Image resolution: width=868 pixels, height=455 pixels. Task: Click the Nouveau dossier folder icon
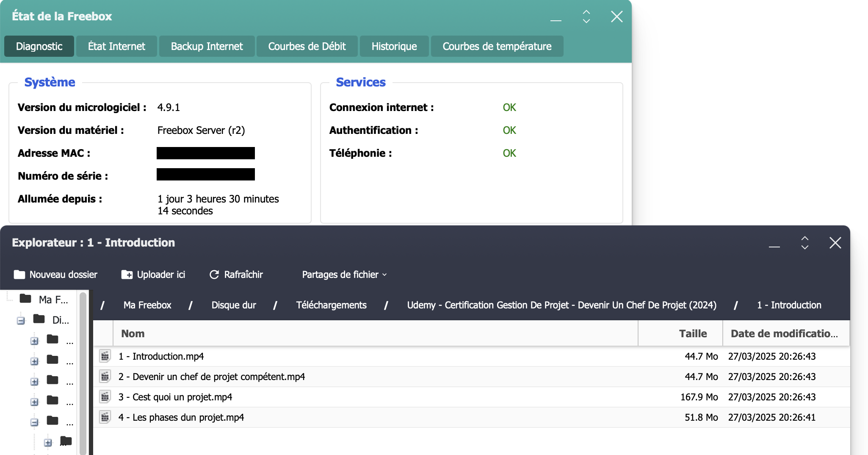[19, 275]
